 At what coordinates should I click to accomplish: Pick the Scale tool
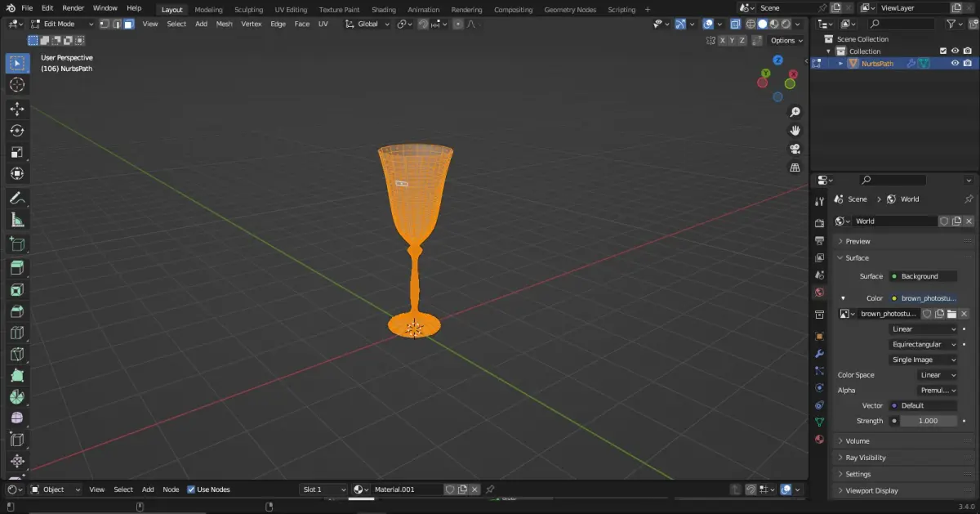click(17, 152)
